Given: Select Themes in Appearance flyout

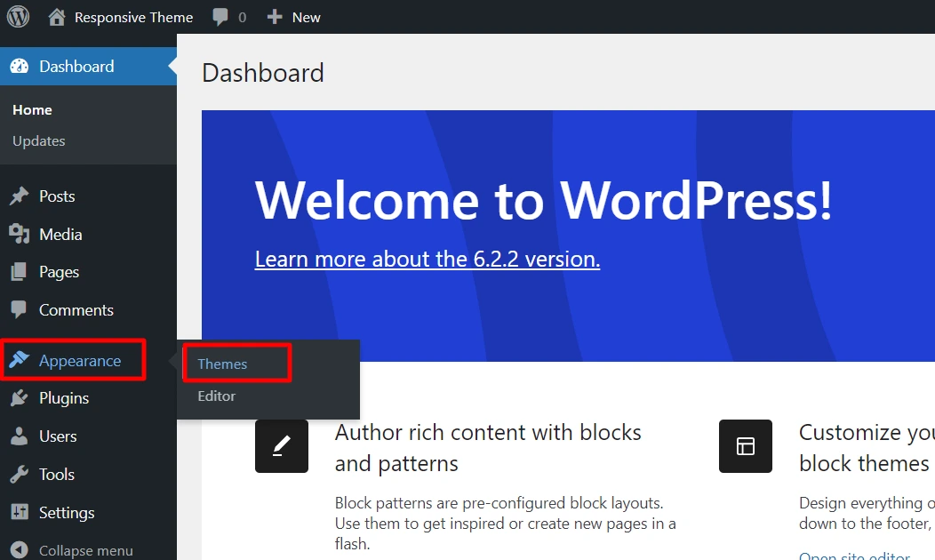Looking at the screenshot, I should coord(222,364).
